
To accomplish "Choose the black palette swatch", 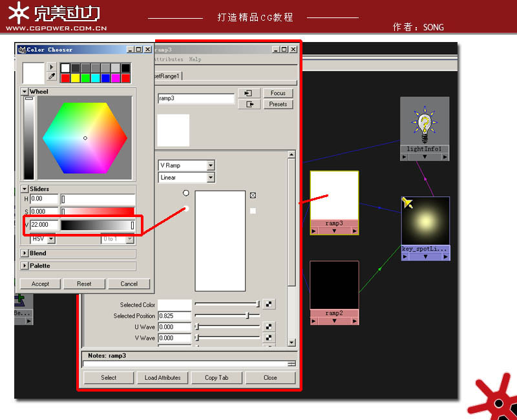I will click(x=125, y=68).
